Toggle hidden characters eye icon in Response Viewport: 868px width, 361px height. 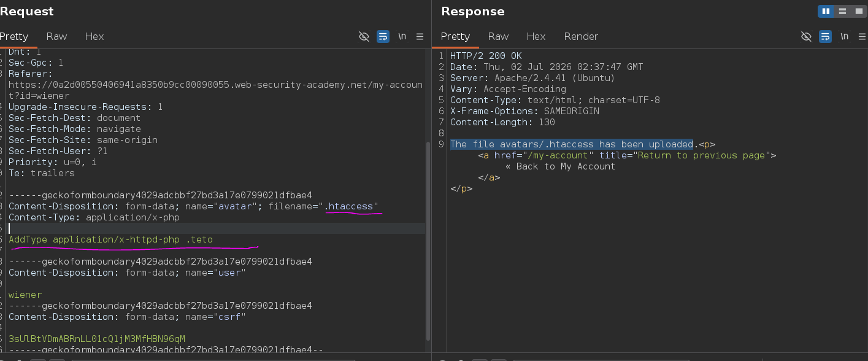pos(806,37)
